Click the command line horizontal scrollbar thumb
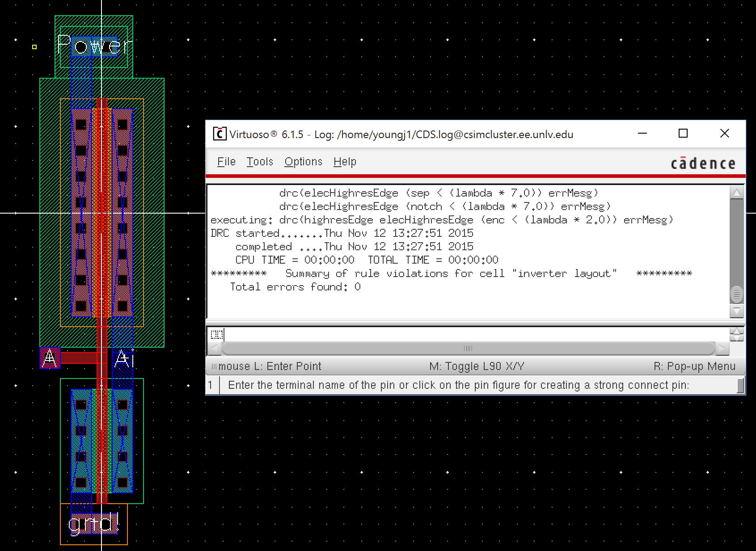This screenshot has width=756, height=551. coord(468,349)
